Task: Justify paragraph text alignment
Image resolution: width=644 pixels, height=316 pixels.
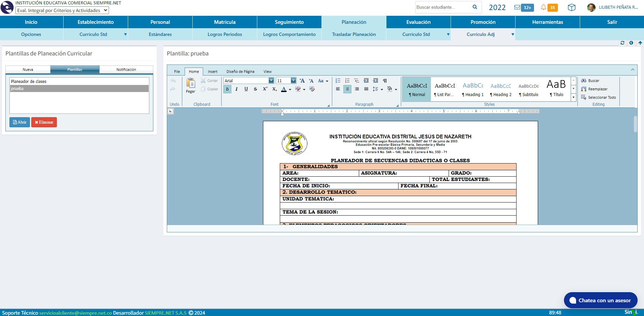Action: [x=366, y=89]
